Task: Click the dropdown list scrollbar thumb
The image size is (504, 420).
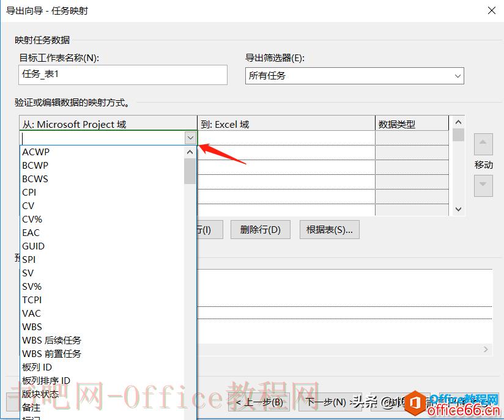Action: click(190, 171)
